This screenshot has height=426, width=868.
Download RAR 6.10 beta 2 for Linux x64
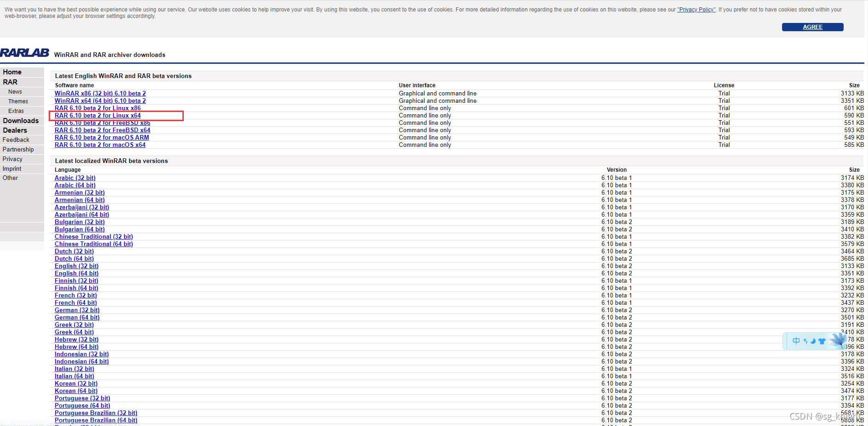tap(98, 115)
